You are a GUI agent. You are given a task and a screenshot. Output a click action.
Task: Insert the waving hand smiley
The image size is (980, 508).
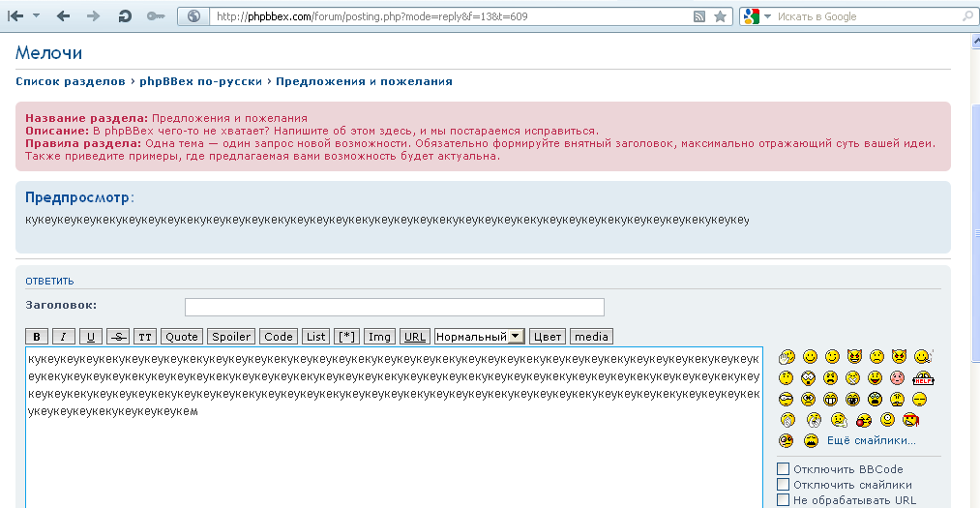(787, 357)
